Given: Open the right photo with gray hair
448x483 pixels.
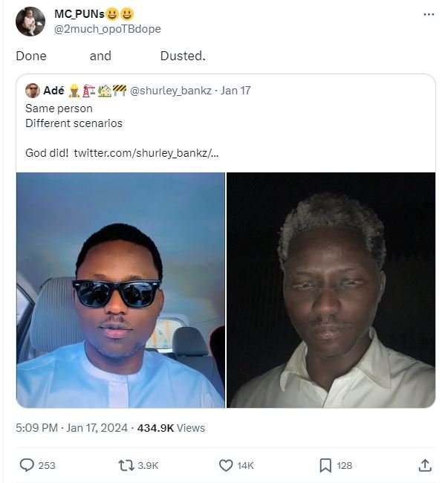Looking at the screenshot, I should pos(331,290).
